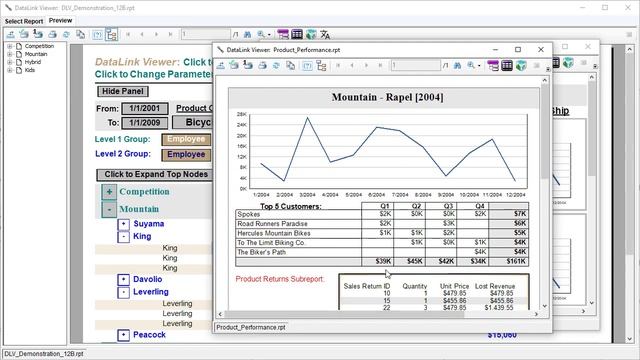Click purple layout icon in DLV_Demonstration toolbar
The width and height of the screenshot is (640, 360).
pos(283,34)
